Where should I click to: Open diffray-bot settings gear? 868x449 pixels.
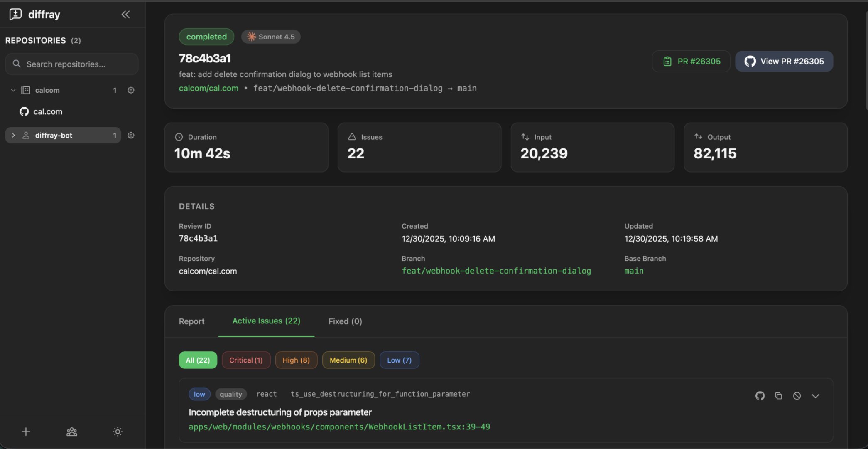131,135
